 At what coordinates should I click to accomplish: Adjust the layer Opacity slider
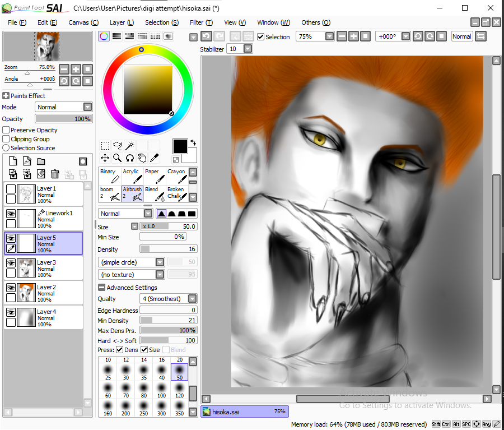[64, 119]
